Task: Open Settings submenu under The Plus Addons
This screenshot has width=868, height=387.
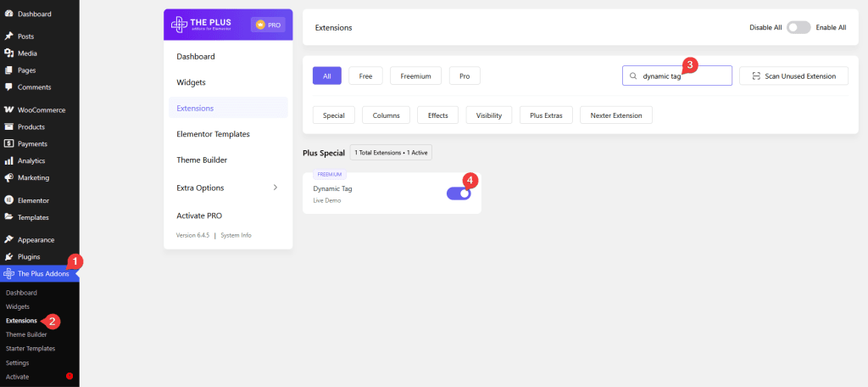Action: (x=17, y=362)
